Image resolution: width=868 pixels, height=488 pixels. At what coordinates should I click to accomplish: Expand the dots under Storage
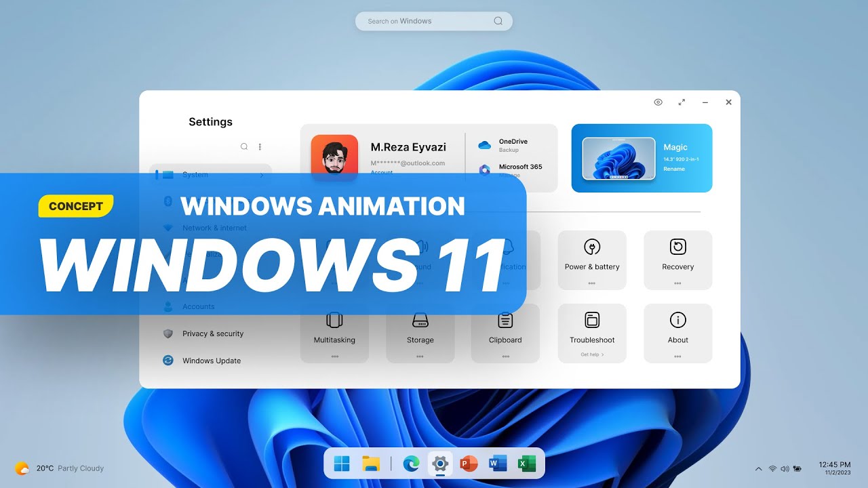420,357
